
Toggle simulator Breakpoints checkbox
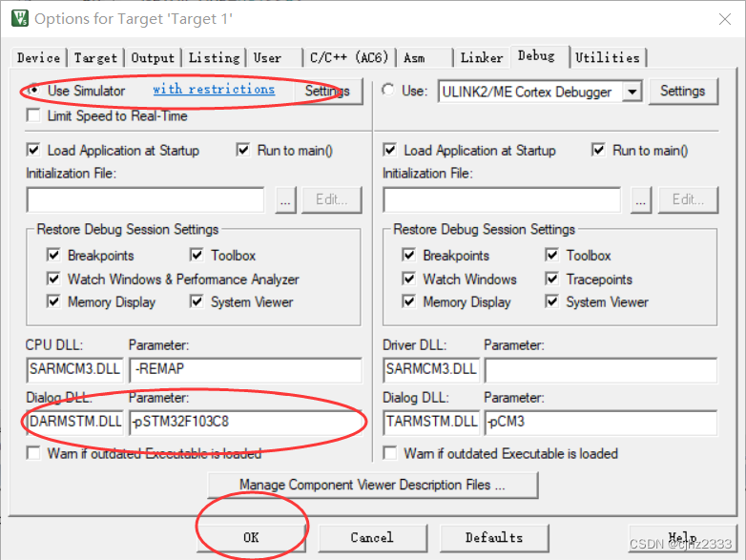[x=53, y=255]
